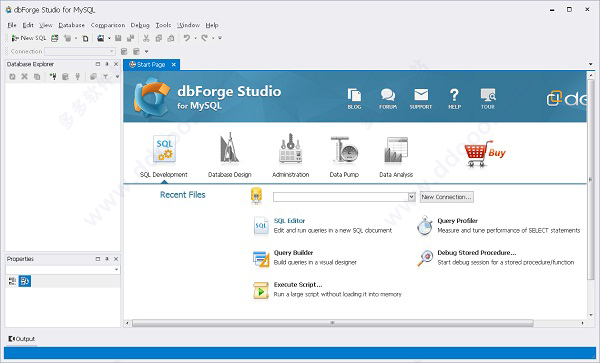Open the Undo history dropdown arrow
Image resolution: width=600 pixels, height=363 pixels.
pos(195,38)
